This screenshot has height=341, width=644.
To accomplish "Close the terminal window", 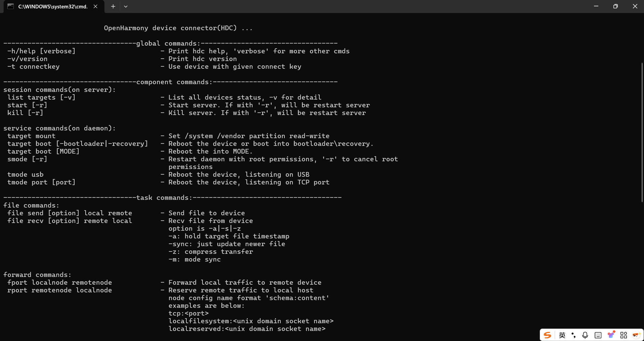I will coord(635,6).
